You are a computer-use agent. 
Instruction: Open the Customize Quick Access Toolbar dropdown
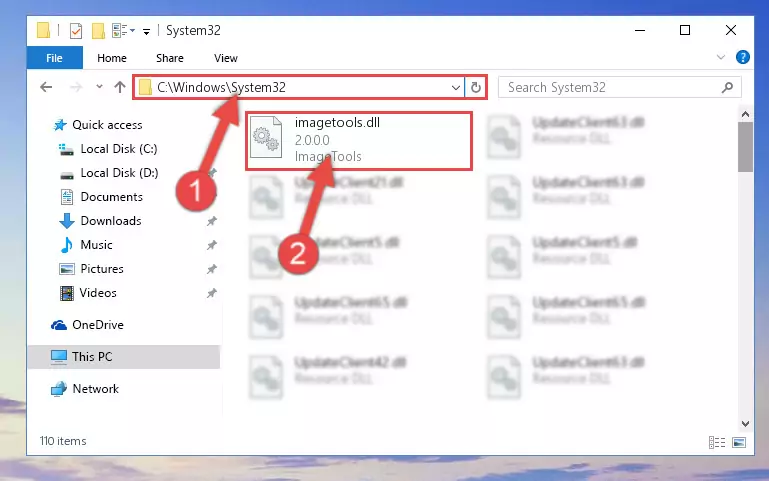pos(146,31)
